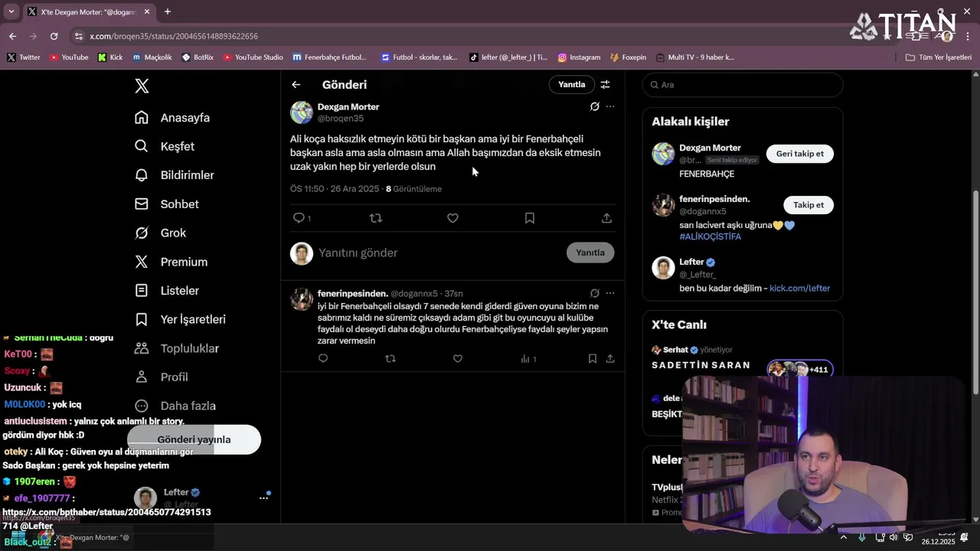Viewport: 980px width, 551px height.
Task: Click the address bar URL
Action: coord(173,36)
